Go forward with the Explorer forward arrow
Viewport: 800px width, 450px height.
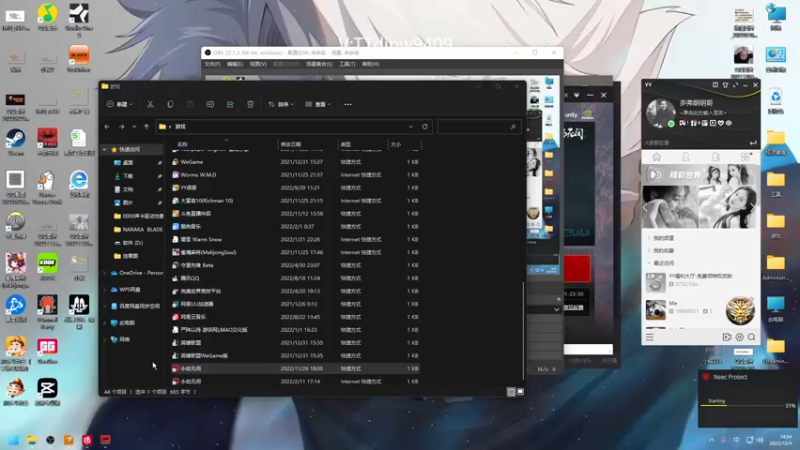(121, 127)
